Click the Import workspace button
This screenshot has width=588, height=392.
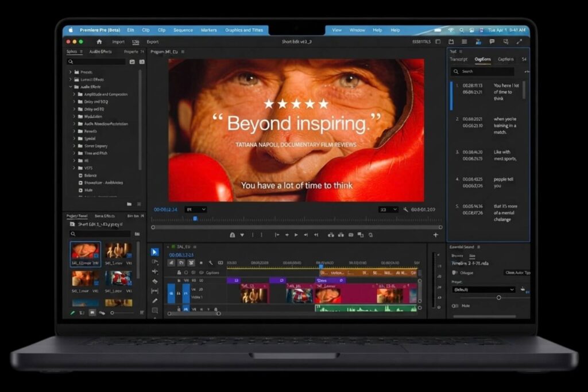(118, 41)
